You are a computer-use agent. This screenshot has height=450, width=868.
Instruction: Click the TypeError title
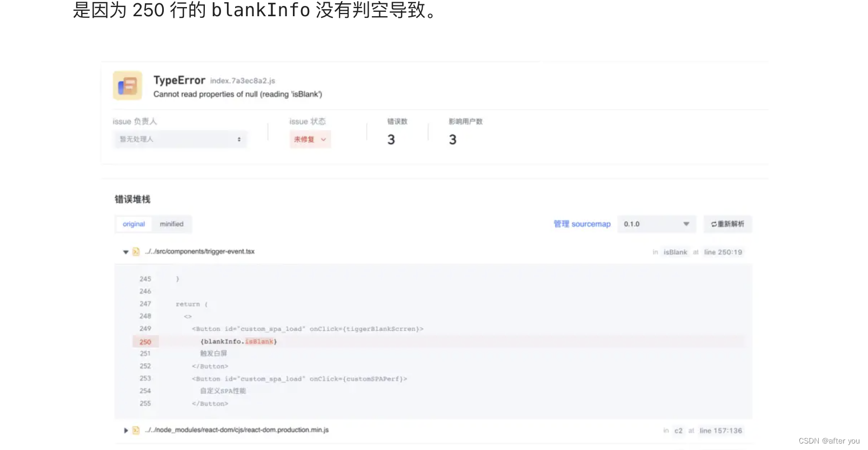coord(179,80)
